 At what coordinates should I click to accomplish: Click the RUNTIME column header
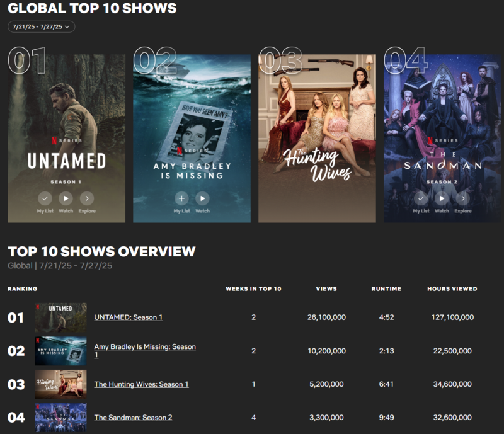pos(386,288)
